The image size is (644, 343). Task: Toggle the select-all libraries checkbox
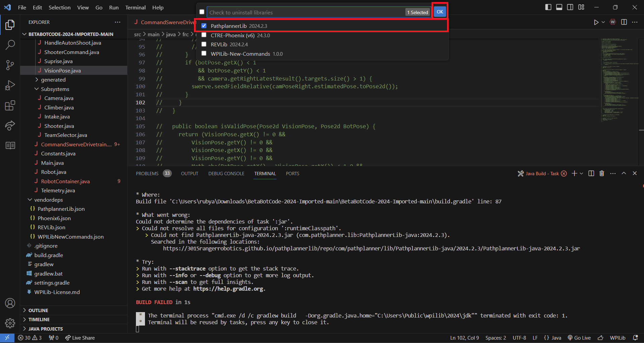pyautogui.click(x=202, y=12)
